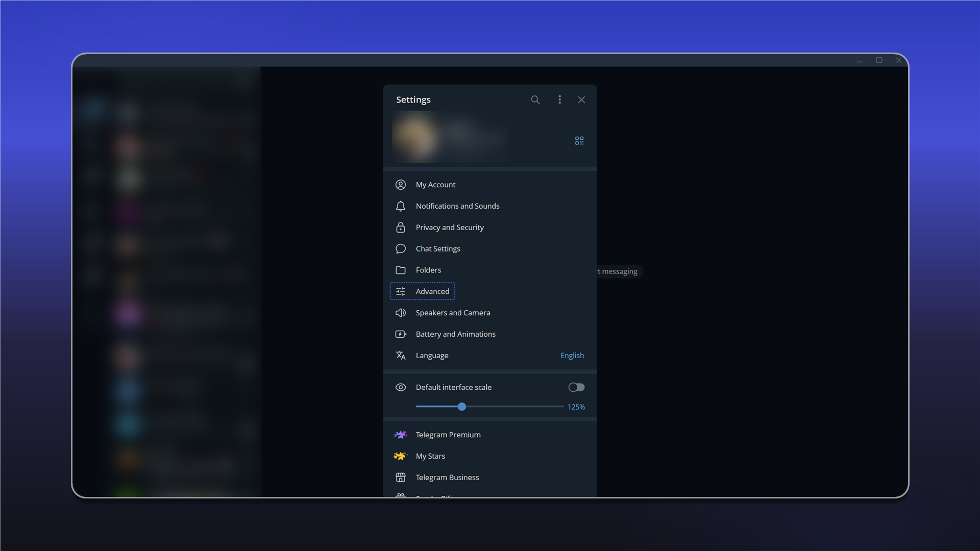Show QR code icon next to profile

pyautogui.click(x=579, y=140)
